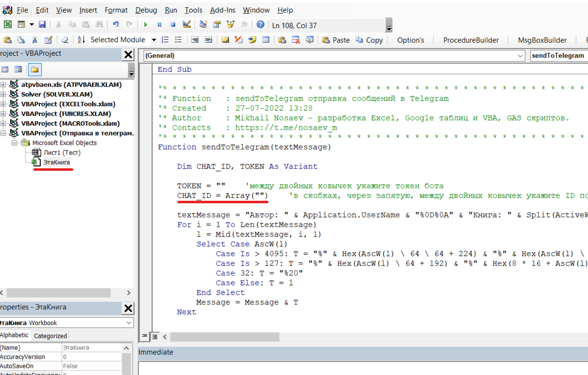Open the Option's button
The width and height of the screenshot is (588, 375).
pos(411,40)
